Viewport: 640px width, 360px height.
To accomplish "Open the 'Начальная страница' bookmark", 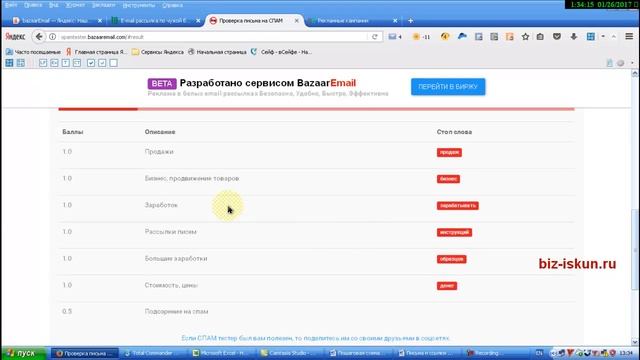I will click(217, 52).
